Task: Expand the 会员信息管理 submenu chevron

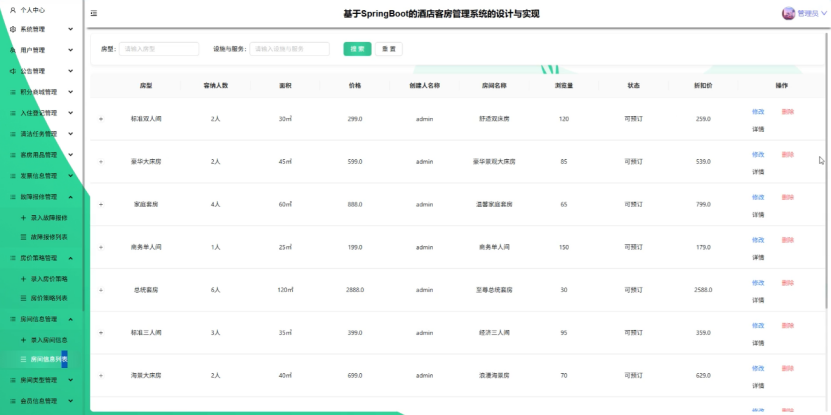Action: click(70, 401)
